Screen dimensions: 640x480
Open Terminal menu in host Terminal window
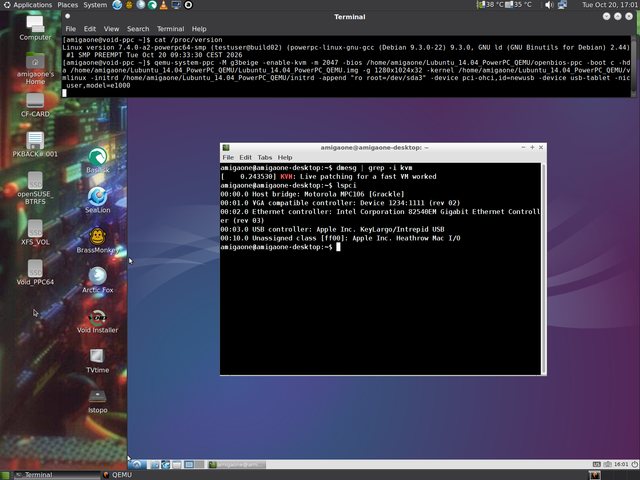171,29
